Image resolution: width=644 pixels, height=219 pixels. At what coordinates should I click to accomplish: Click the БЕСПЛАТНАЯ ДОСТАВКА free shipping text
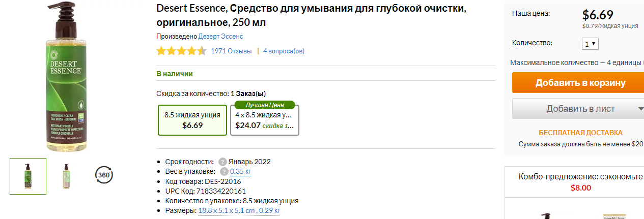[x=580, y=133]
